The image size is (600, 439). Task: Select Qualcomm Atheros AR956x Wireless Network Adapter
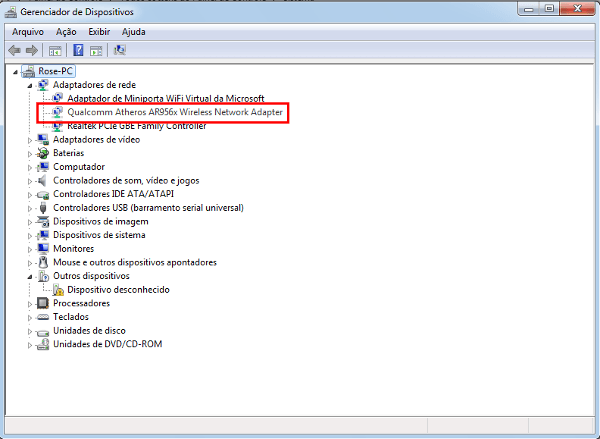click(x=175, y=112)
